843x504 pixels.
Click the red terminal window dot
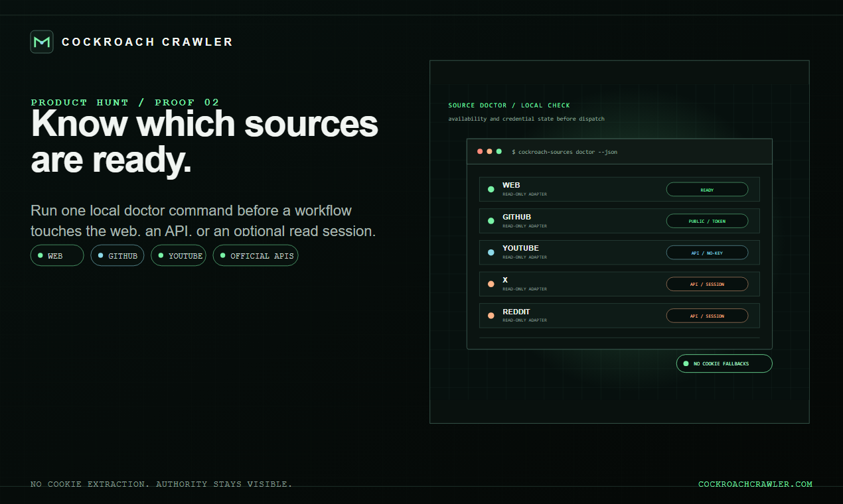coord(480,151)
